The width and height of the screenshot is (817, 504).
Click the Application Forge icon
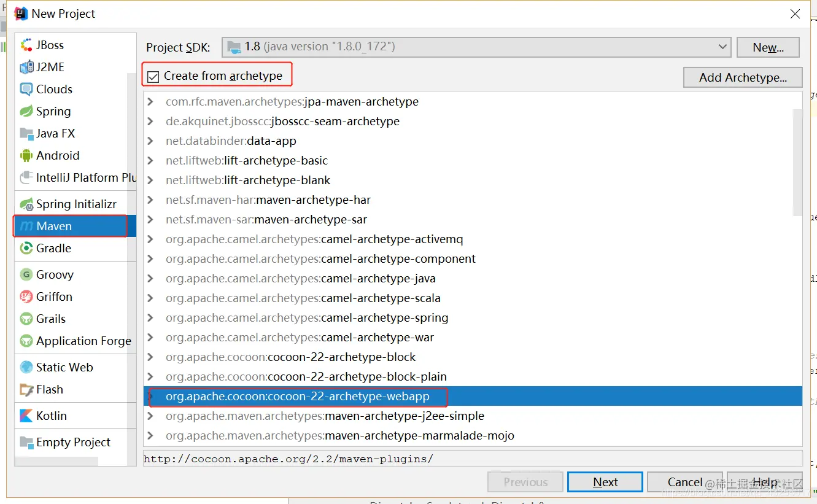(x=26, y=341)
